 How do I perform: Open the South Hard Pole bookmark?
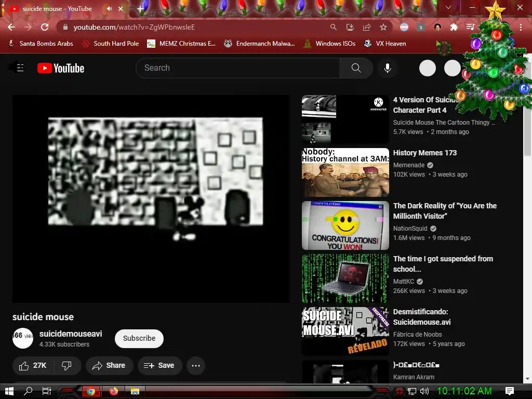[x=111, y=44]
